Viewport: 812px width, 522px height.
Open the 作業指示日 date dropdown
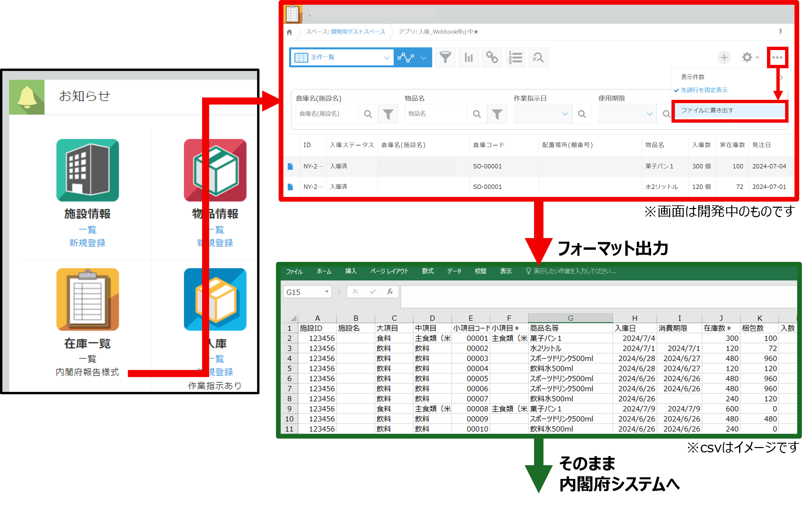[x=542, y=114]
